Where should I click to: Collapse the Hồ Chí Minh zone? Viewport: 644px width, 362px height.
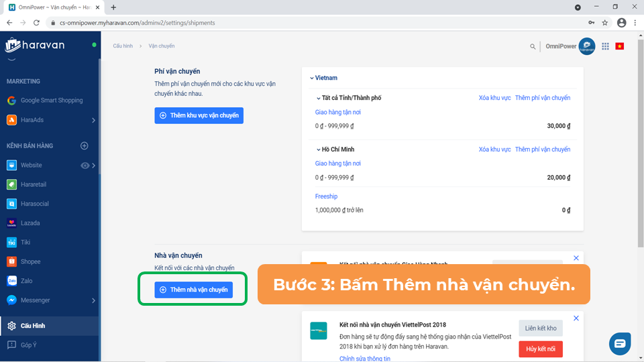[x=318, y=149]
